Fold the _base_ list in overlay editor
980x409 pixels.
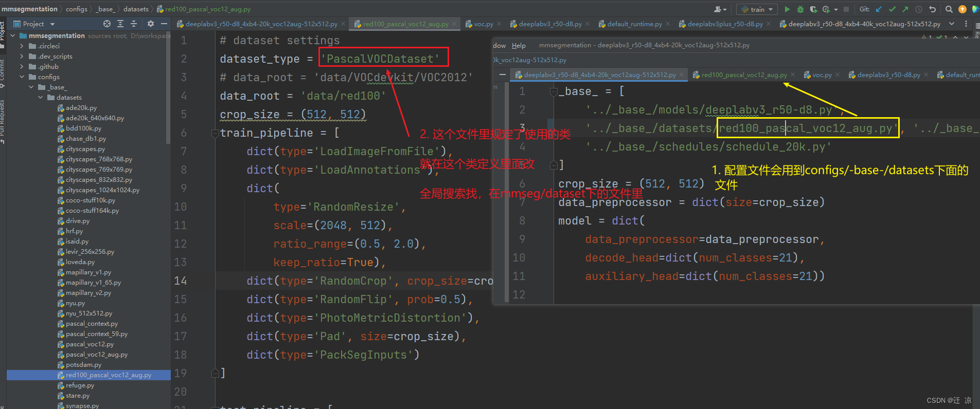click(x=554, y=92)
